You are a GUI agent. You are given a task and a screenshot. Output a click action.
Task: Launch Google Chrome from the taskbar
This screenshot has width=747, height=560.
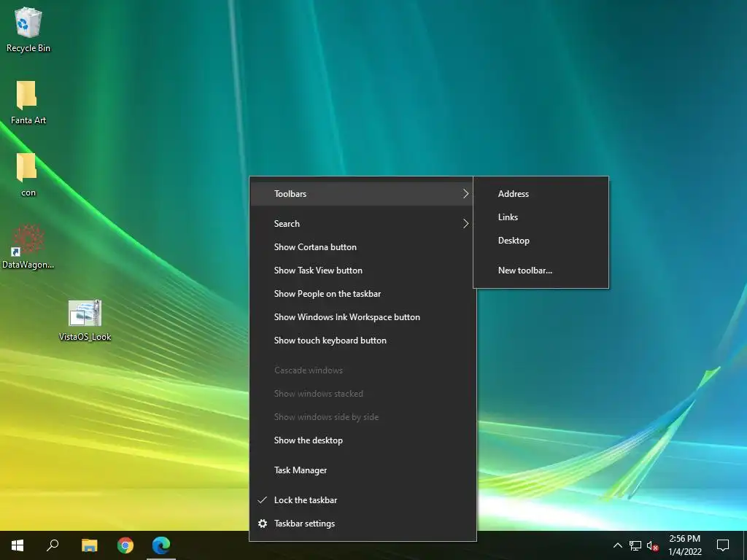pyautogui.click(x=125, y=545)
